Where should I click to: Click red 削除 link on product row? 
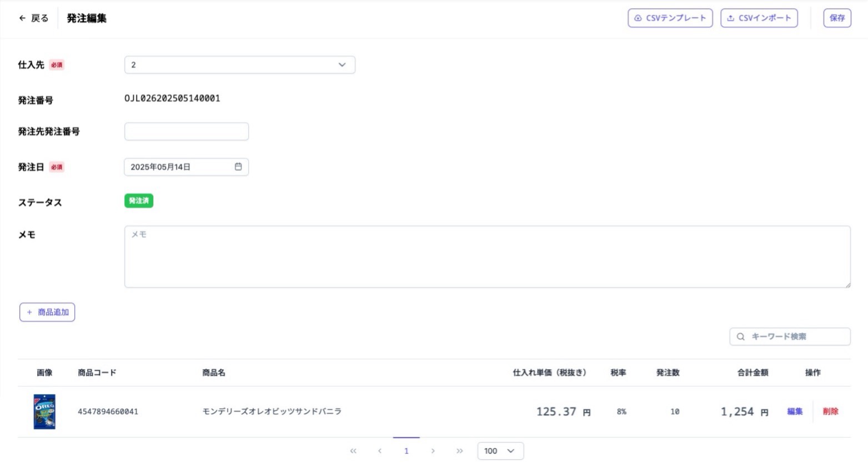[830, 411]
